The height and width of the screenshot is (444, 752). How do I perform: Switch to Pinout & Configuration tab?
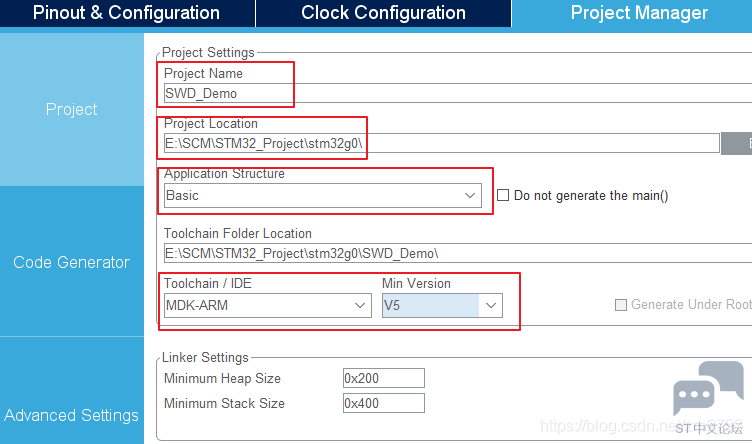pyautogui.click(x=127, y=13)
